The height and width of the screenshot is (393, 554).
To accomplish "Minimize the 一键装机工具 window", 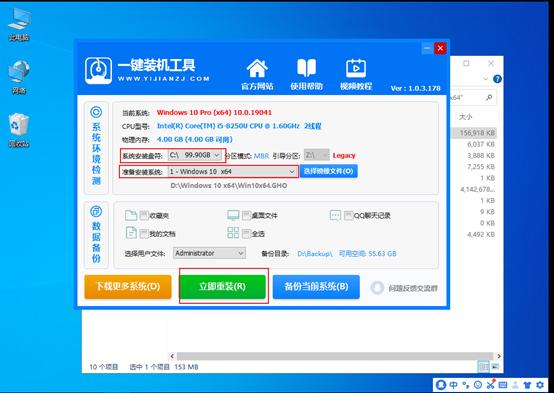I will click(x=427, y=48).
